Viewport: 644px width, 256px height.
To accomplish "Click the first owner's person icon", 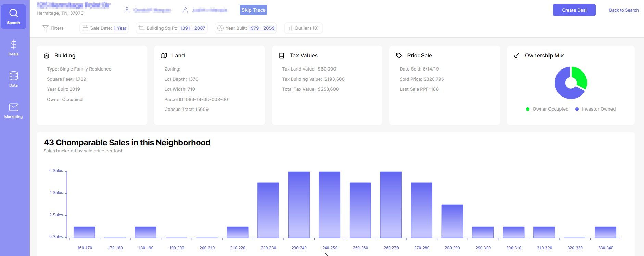I will point(127,10).
